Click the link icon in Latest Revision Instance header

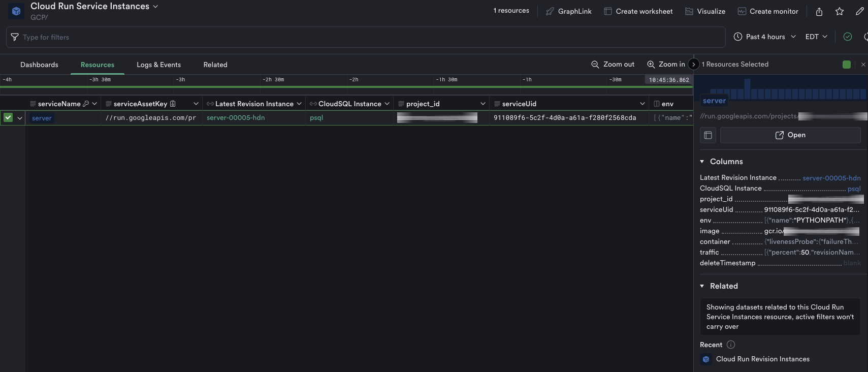click(210, 104)
